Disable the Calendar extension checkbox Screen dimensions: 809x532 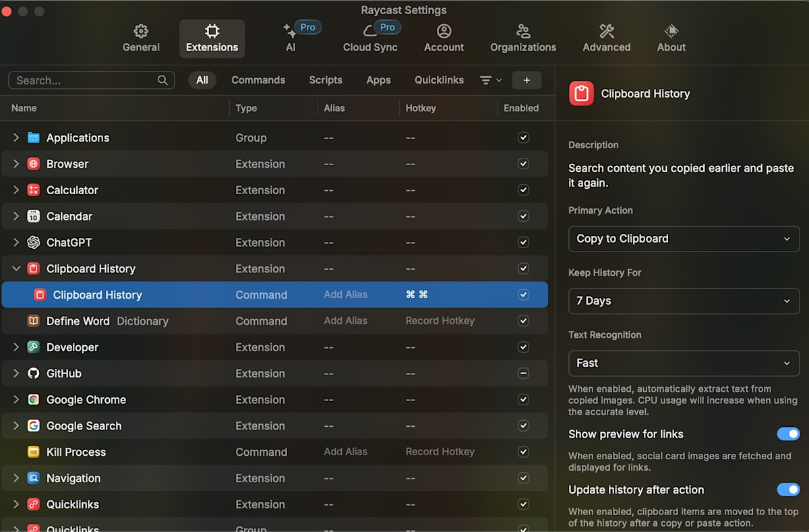tap(523, 216)
